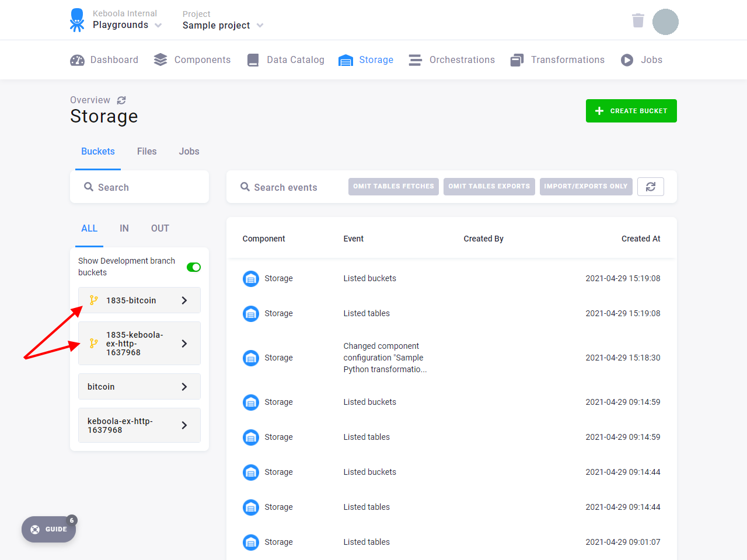
Task: Open the trash bin icon
Action: (638, 21)
